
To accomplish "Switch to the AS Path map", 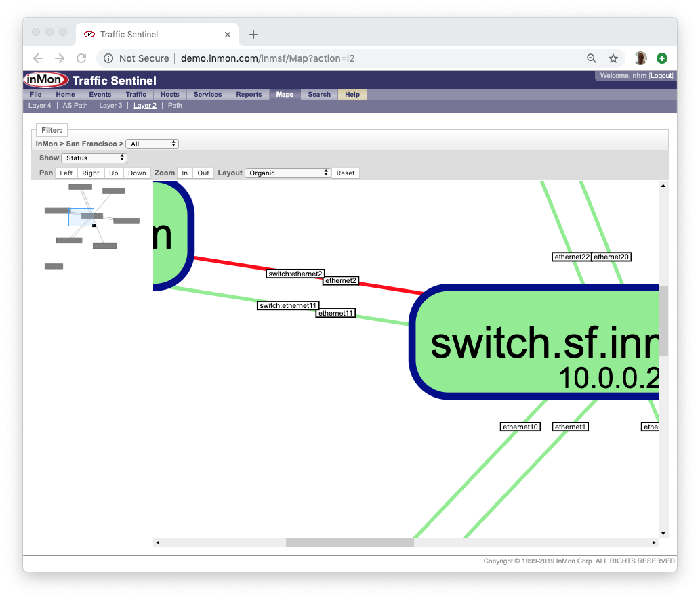I will (75, 105).
